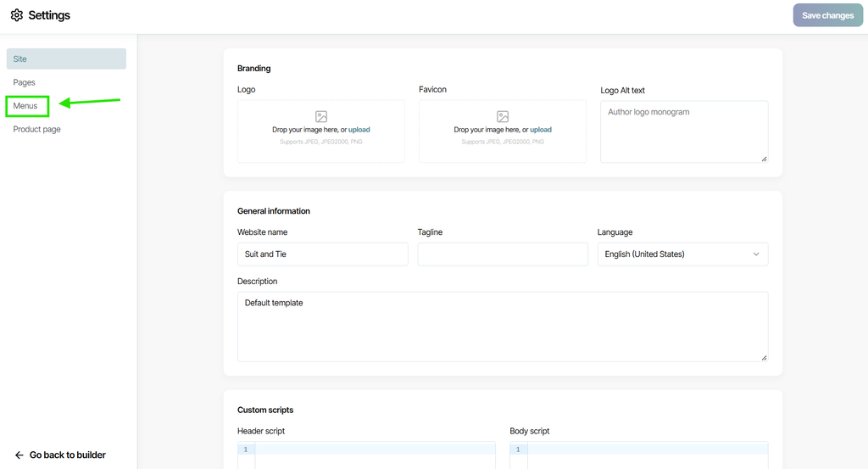
Task: Click the back arrow beside Go back to builder
Action: [x=19, y=455]
